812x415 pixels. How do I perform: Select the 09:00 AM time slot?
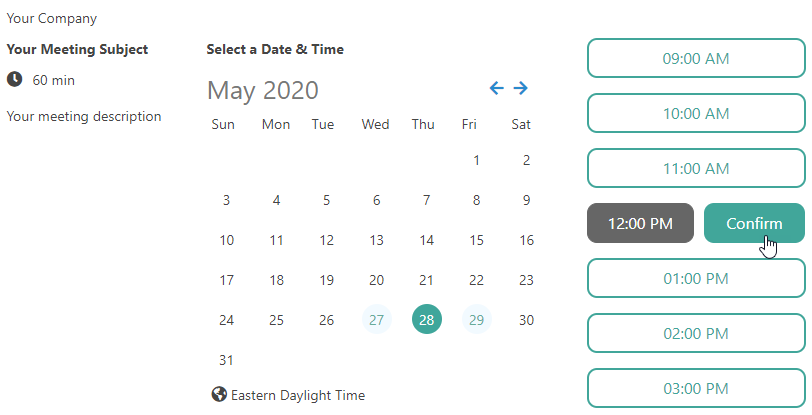(696, 58)
